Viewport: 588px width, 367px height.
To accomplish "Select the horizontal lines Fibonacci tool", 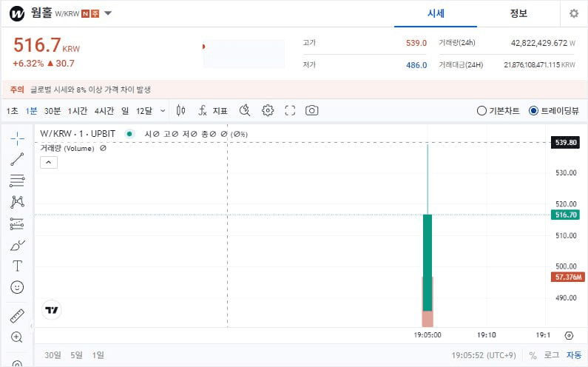I will [x=17, y=181].
